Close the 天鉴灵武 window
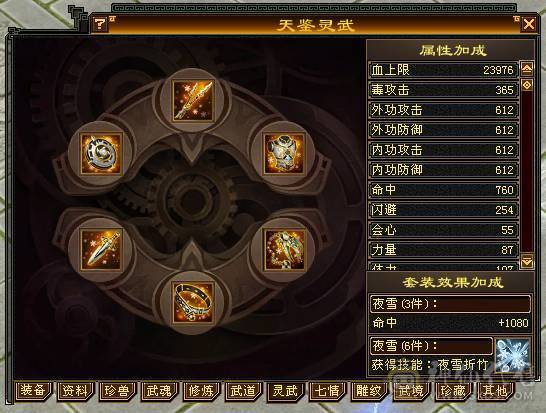Image resolution: width=546 pixels, height=413 pixels. (529, 24)
